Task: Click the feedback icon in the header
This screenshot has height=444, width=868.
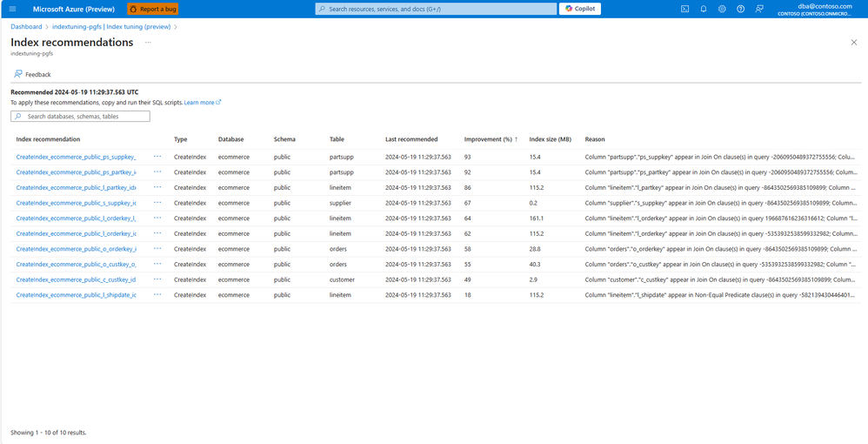Action: (759, 9)
